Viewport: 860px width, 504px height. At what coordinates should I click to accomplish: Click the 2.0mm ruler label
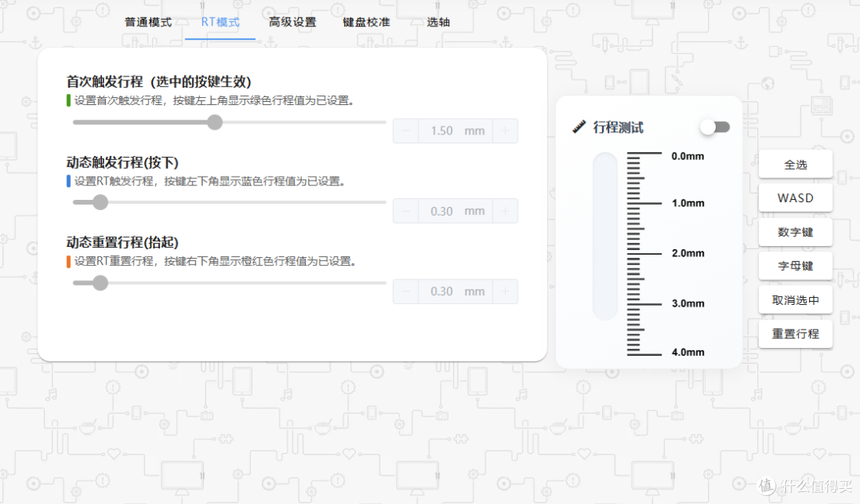[x=688, y=253]
